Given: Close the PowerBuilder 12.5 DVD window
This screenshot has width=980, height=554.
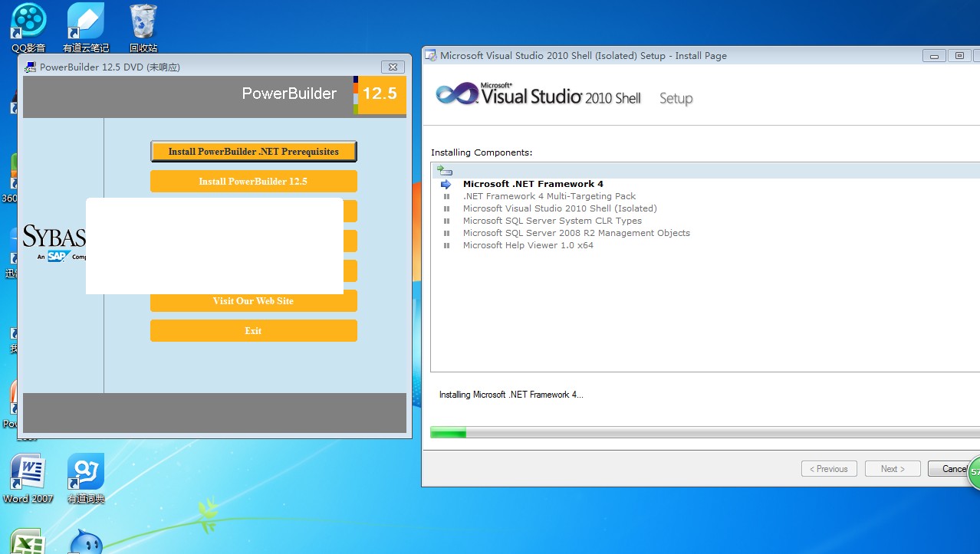Looking at the screenshot, I should 393,67.
